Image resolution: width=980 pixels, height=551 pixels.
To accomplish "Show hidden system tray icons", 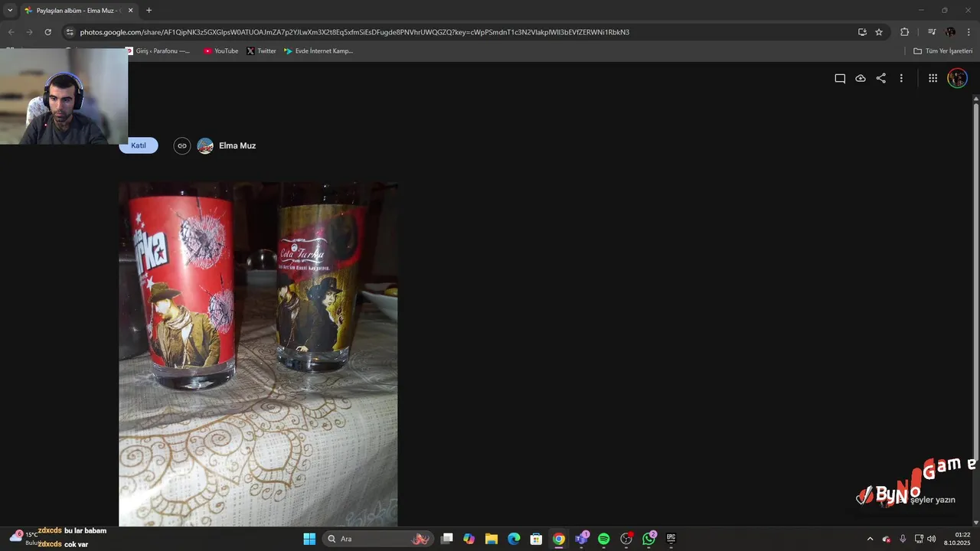I will [x=870, y=539].
